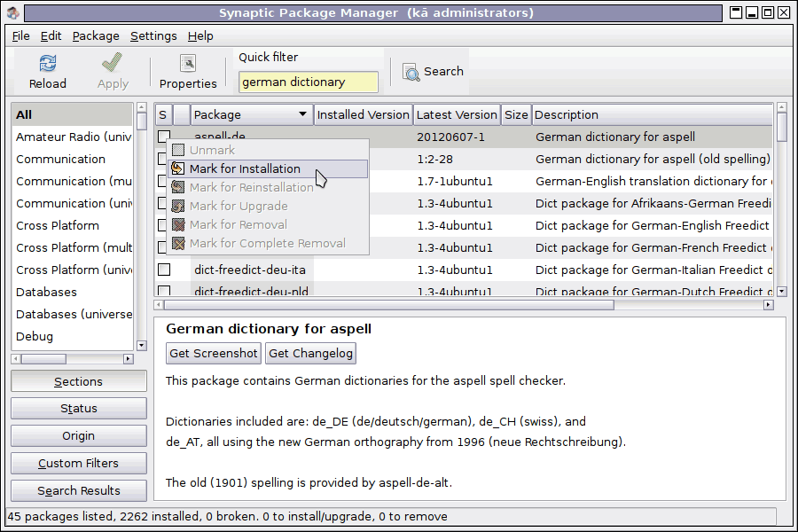Click the package list vertical scrollbar thumb

coord(782,127)
